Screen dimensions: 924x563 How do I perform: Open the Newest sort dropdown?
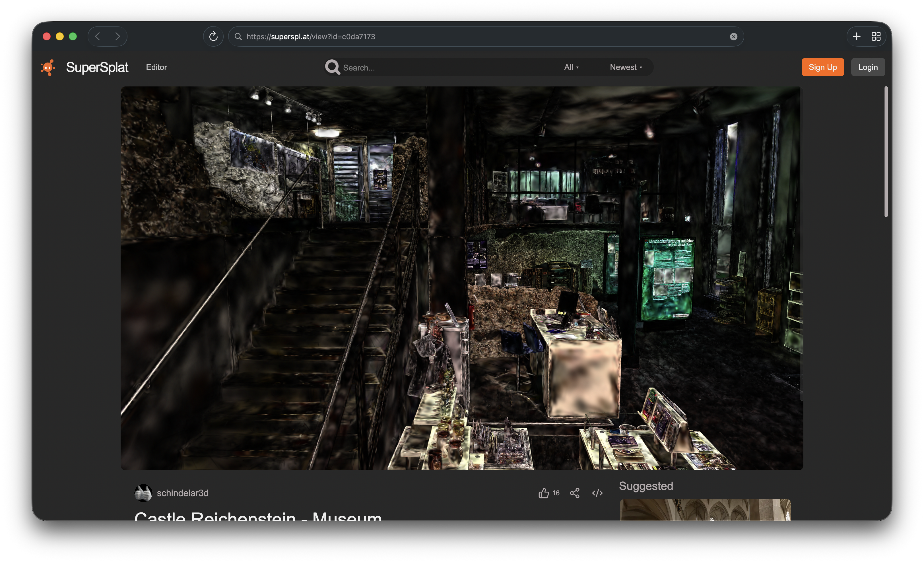click(x=626, y=67)
